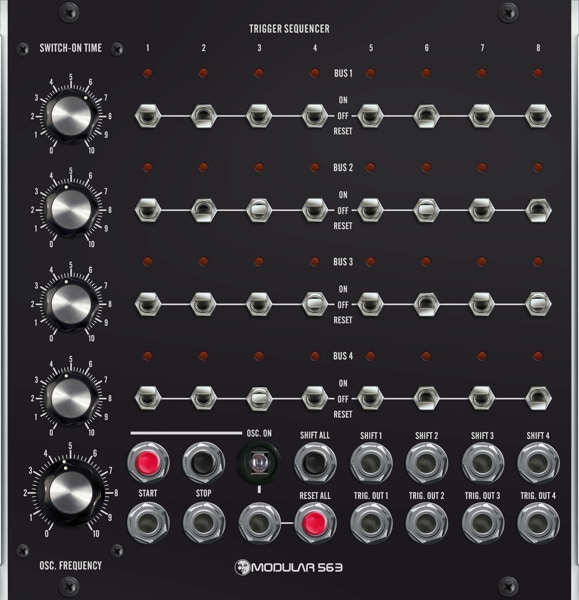This screenshot has width=579, height=600.
Task: Click the TRIG. OUT 4 jack
Action: click(538, 523)
